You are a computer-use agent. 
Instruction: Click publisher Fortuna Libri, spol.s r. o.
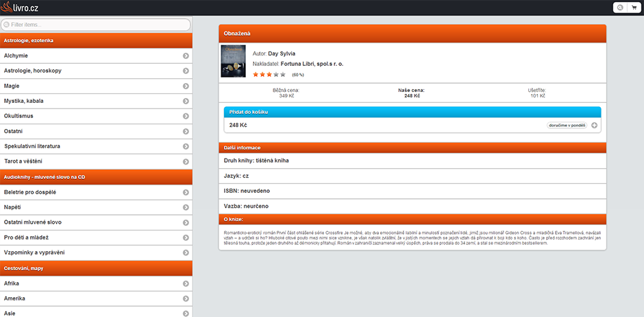312,64
